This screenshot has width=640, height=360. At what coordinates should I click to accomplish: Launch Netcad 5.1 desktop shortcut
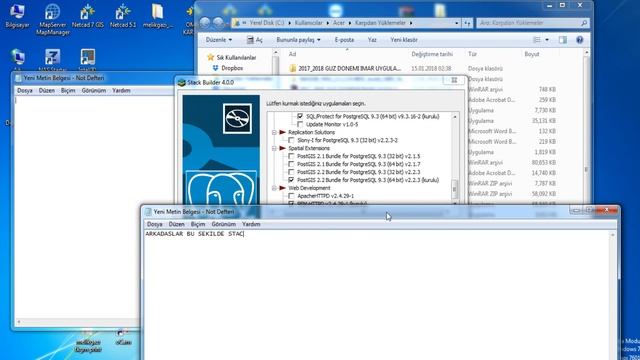click(x=122, y=16)
